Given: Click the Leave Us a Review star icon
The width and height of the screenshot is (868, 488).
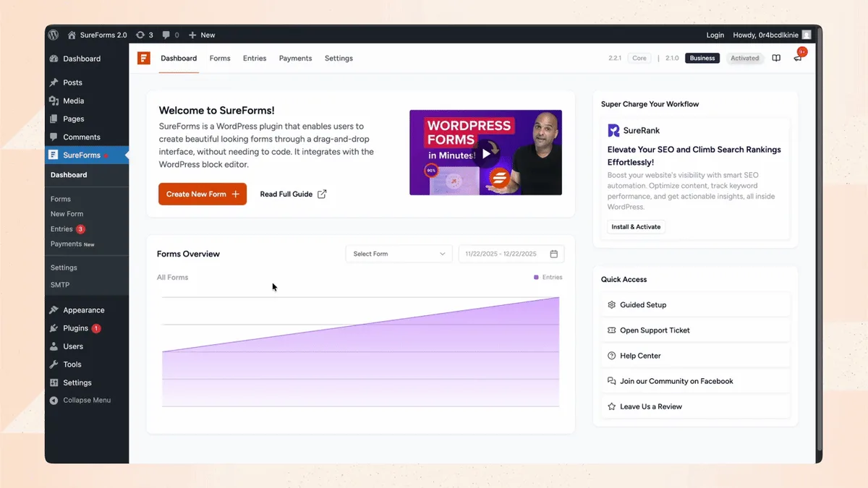Looking at the screenshot, I should point(612,406).
